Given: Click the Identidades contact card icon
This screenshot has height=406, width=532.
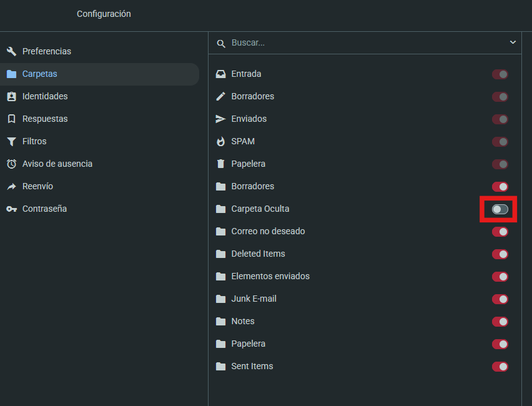Looking at the screenshot, I should (x=11, y=96).
